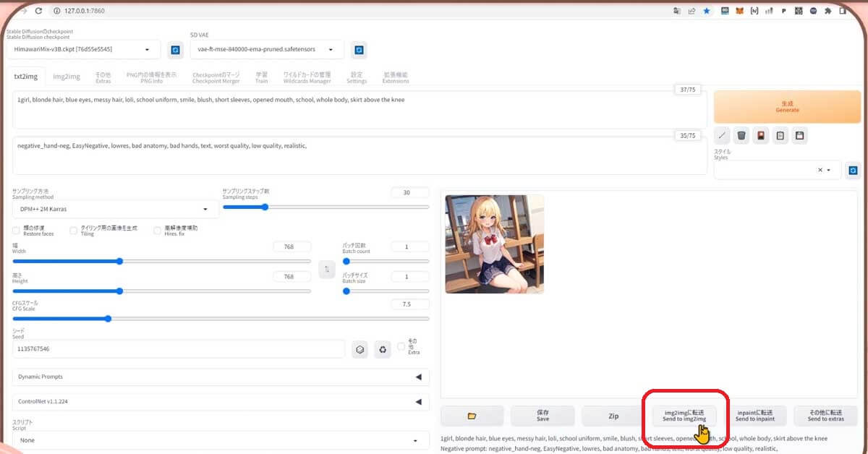
Task: Enable the Restore faces checkbox
Action: 15,231
